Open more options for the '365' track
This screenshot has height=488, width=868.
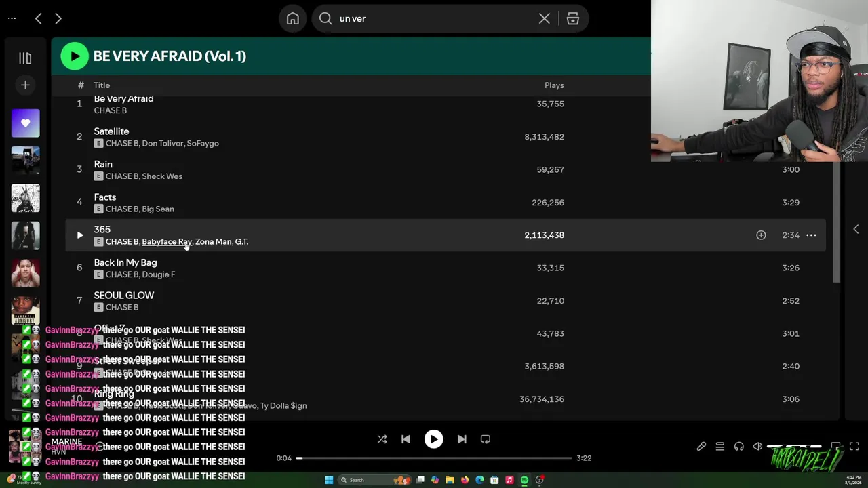[x=811, y=235]
